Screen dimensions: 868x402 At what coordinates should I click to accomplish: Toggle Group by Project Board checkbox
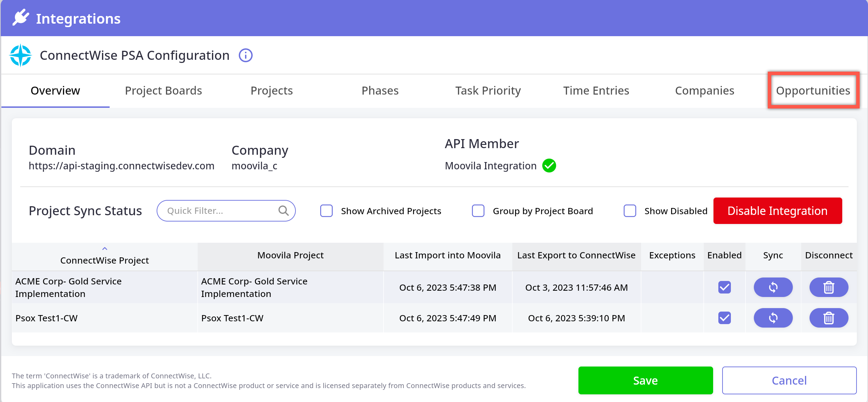[x=478, y=211]
